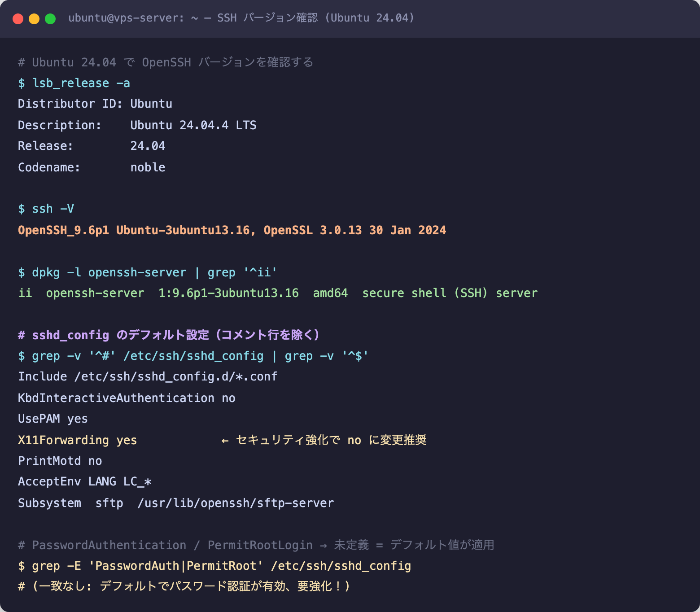Click the Codename 'noble' value

point(148,167)
